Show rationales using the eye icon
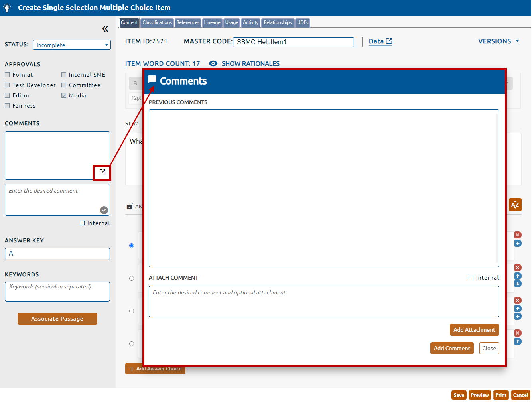Image resolution: width=532 pixels, height=402 pixels. coord(213,63)
